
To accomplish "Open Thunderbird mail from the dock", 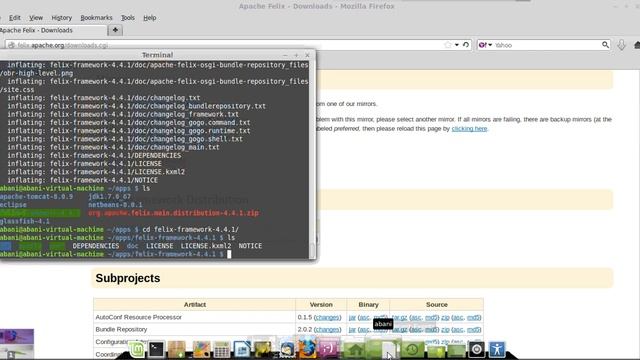I will [287, 349].
